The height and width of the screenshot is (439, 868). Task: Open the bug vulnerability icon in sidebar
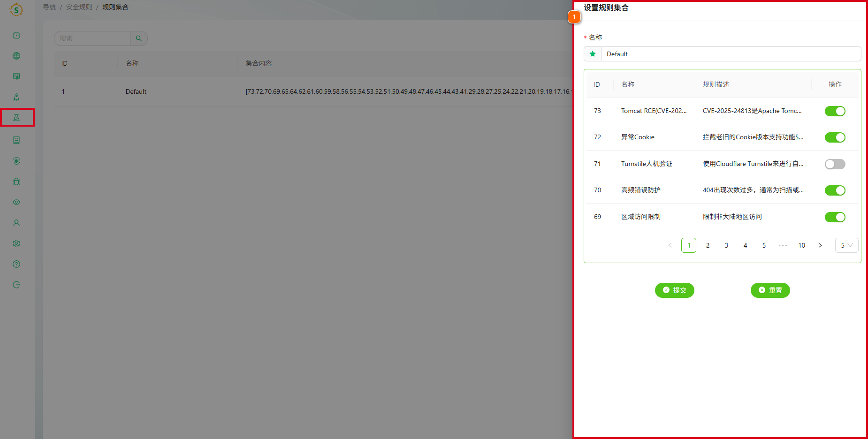16,182
